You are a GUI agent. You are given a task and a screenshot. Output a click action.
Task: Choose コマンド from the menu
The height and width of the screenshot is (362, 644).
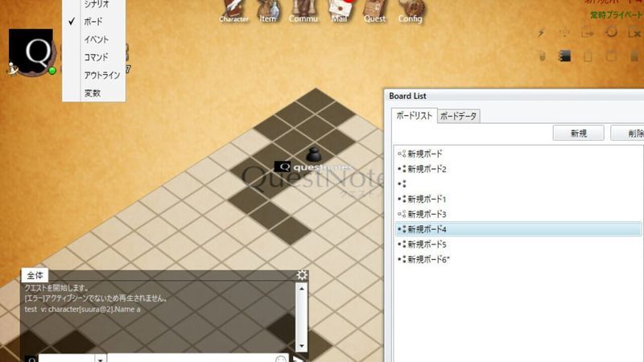[x=96, y=57]
